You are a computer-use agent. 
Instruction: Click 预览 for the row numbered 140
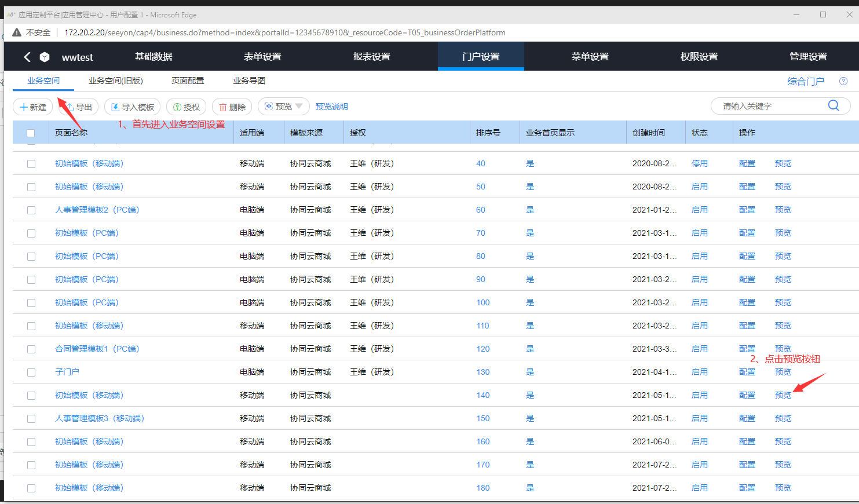point(783,395)
